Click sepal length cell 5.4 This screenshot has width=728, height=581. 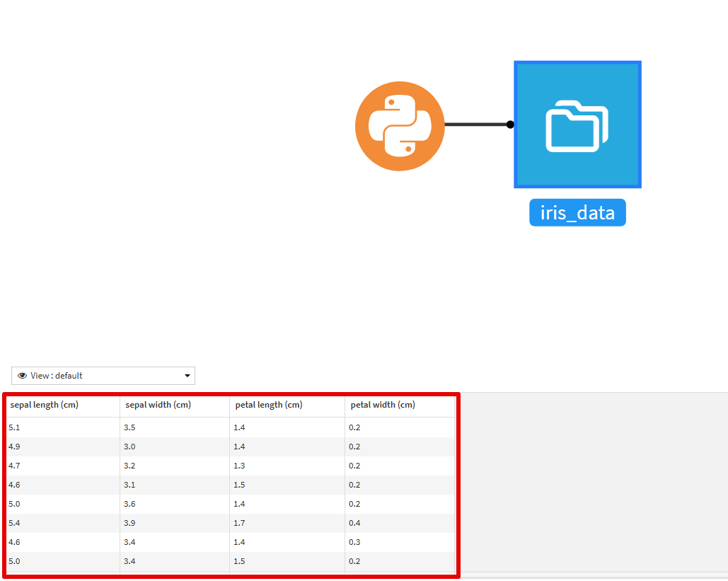63,523
